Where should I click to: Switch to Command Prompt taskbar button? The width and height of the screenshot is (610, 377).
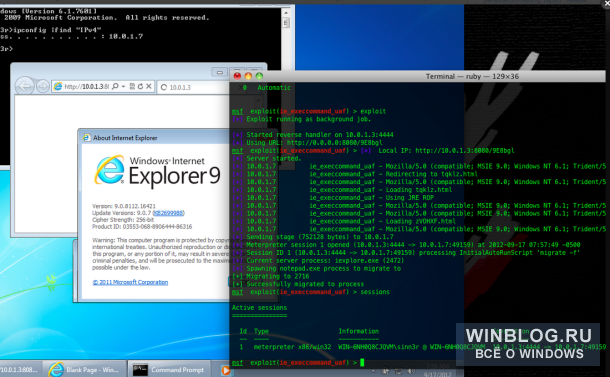tap(170, 369)
